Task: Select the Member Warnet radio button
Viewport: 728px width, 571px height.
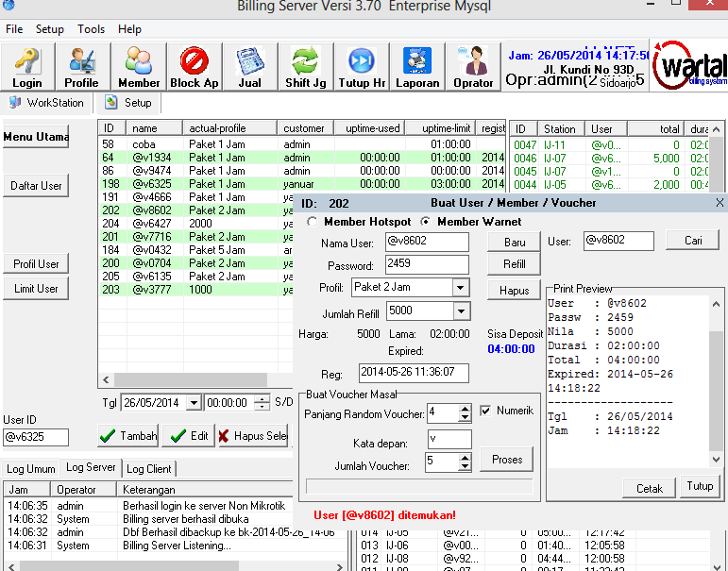Action: point(425,222)
